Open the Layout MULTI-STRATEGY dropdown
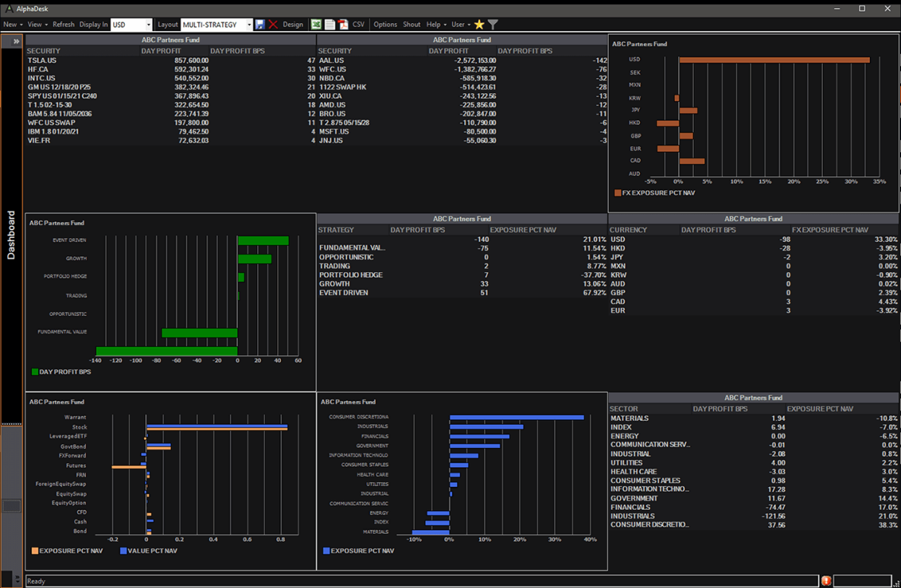 pos(249,25)
